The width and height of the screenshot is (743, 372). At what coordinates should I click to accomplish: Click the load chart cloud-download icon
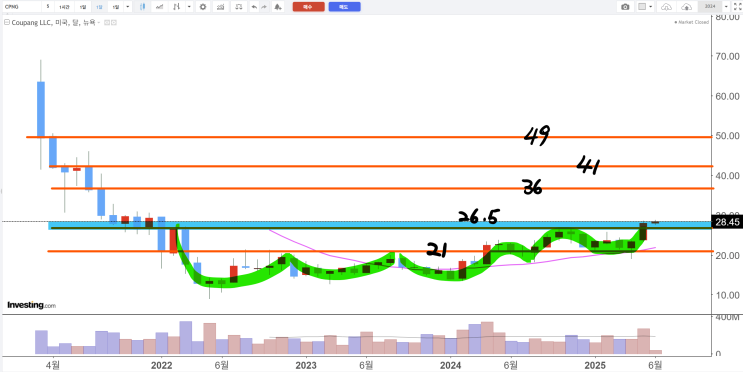pyautogui.click(x=666, y=7)
